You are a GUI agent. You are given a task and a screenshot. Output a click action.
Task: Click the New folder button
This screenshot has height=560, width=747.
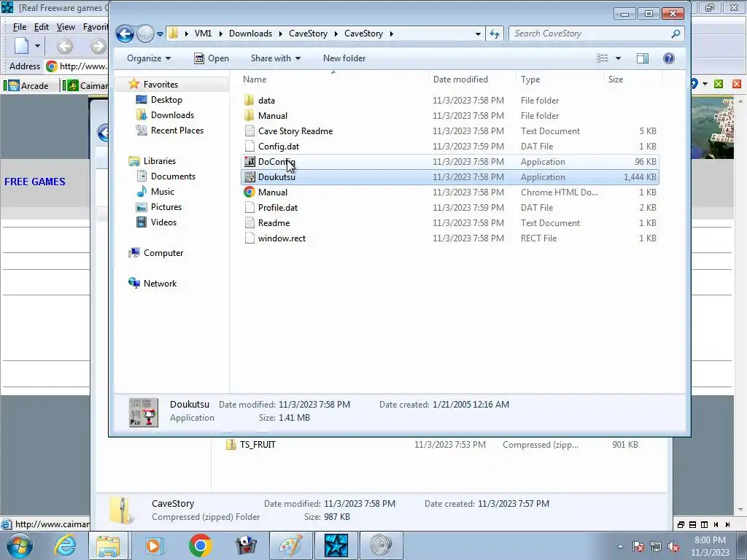pyautogui.click(x=344, y=58)
